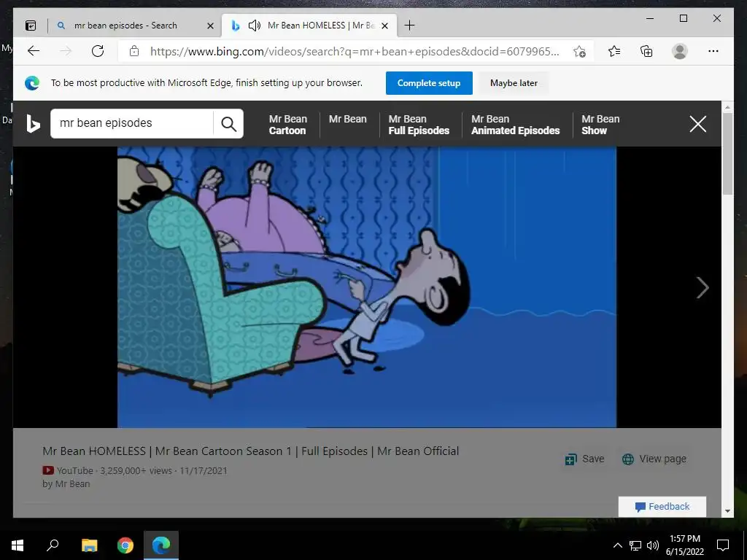Screen dimensions: 747x560
Task: Add this page to favorites star icon
Action: [x=579, y=52]
